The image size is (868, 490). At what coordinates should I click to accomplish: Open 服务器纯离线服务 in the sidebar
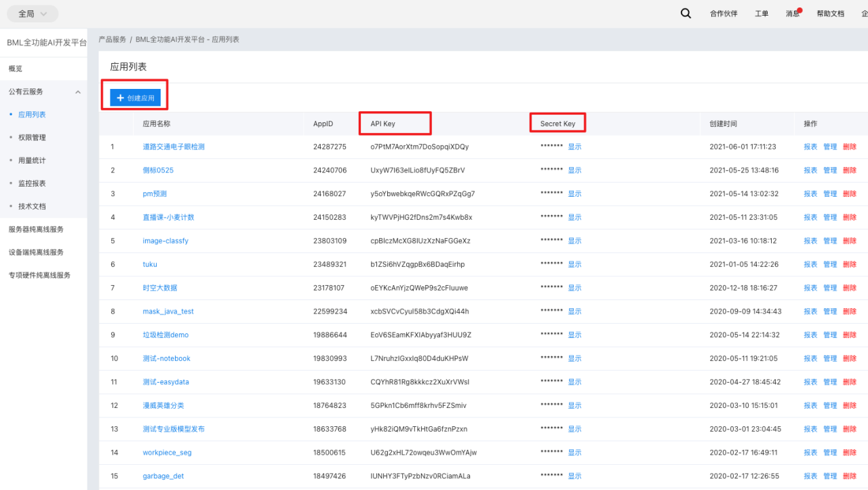pyautogui.click(x=36, y=229)
